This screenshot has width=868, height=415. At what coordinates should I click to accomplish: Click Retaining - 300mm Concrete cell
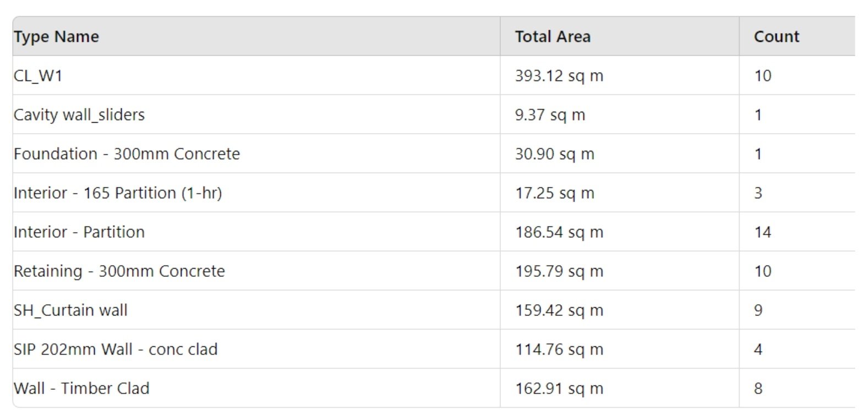[x=119, y=271]
